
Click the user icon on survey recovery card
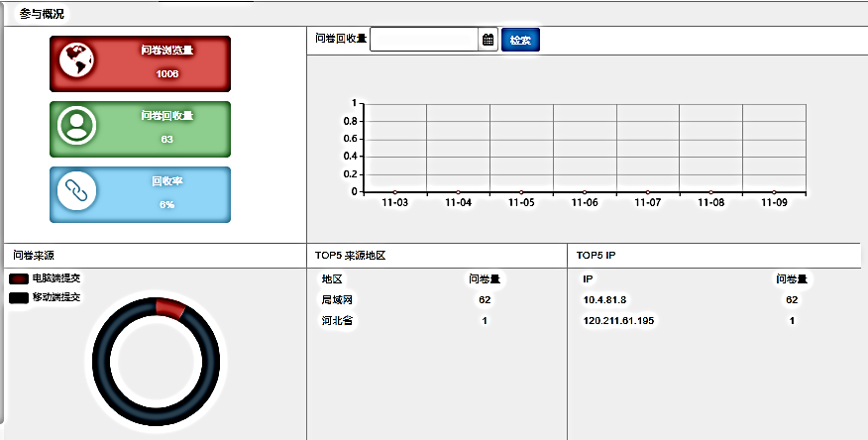76,126
